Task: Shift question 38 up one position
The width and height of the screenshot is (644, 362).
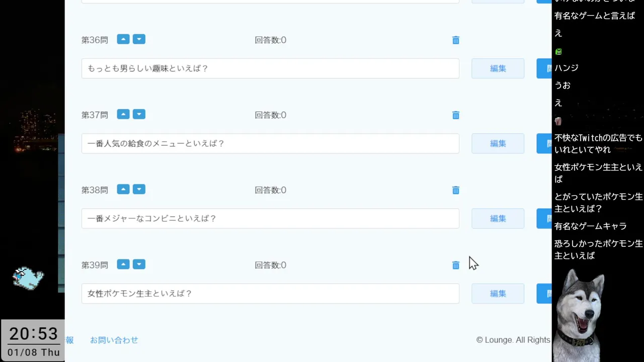Action: click(123, 189)
